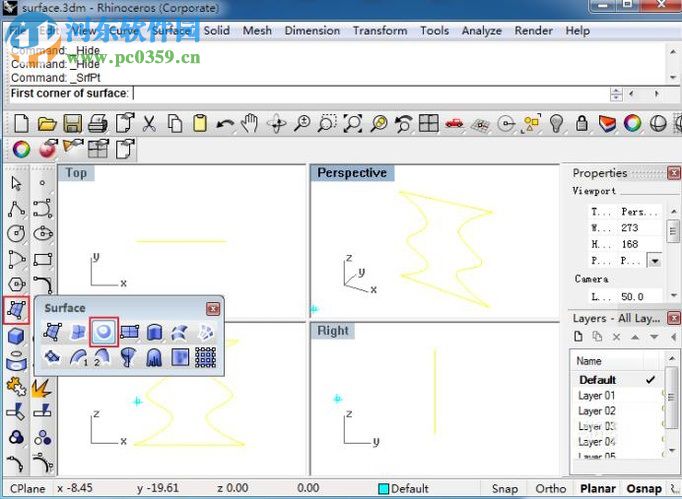Select the Box solid tool
The height and width of the screenshot is (499, 682).
[x=16, y=336]
